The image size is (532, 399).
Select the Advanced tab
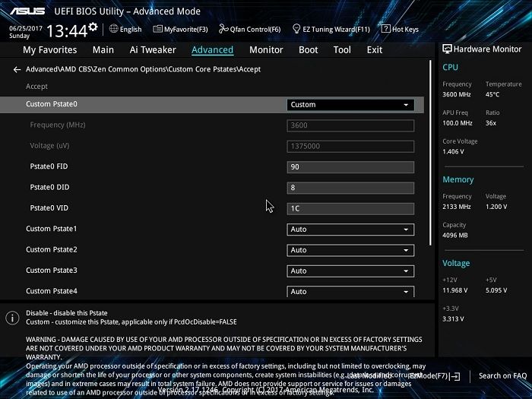pos(212,50)
